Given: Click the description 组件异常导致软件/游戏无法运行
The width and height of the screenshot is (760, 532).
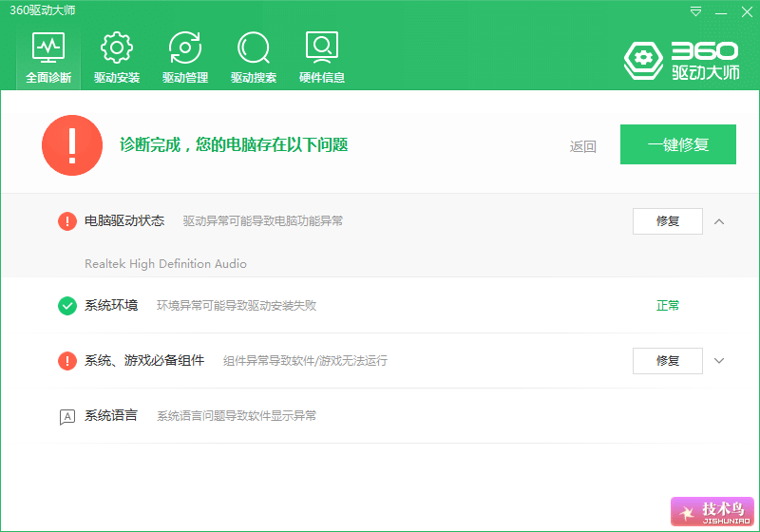Looking at the screenshot, I should click(x=305, y=360).
